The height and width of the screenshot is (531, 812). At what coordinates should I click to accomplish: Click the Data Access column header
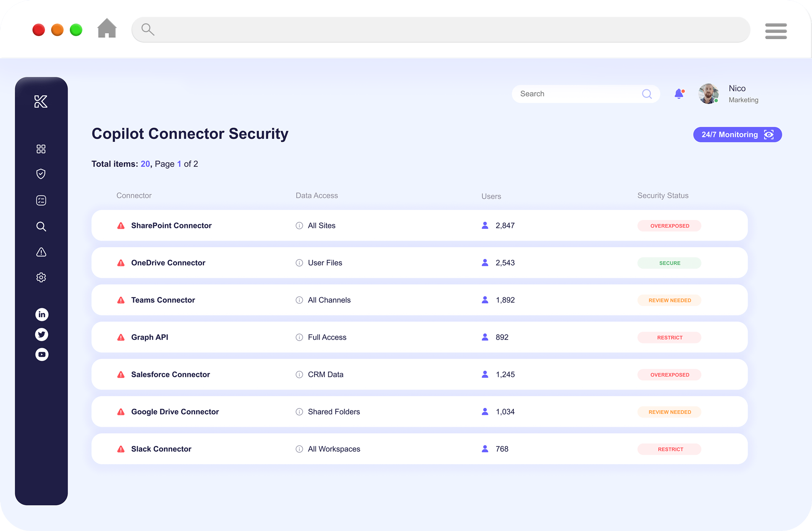[x=317, y=195]
